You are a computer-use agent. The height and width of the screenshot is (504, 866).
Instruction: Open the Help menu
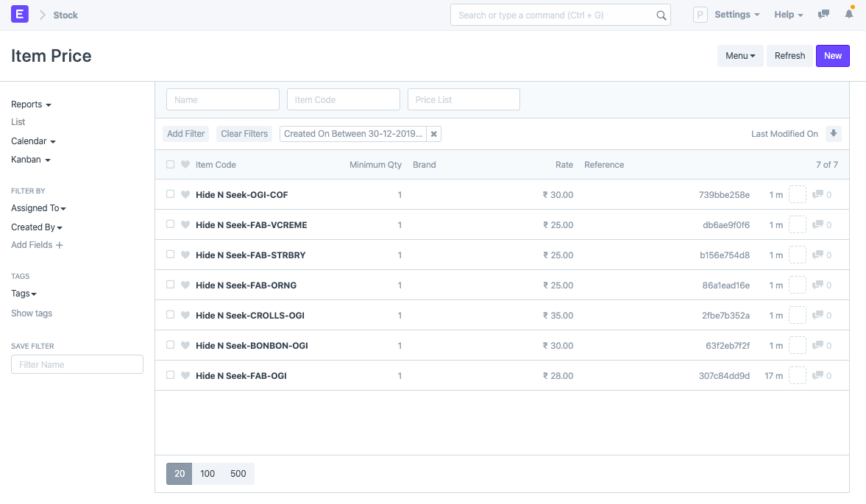(788, 15)
